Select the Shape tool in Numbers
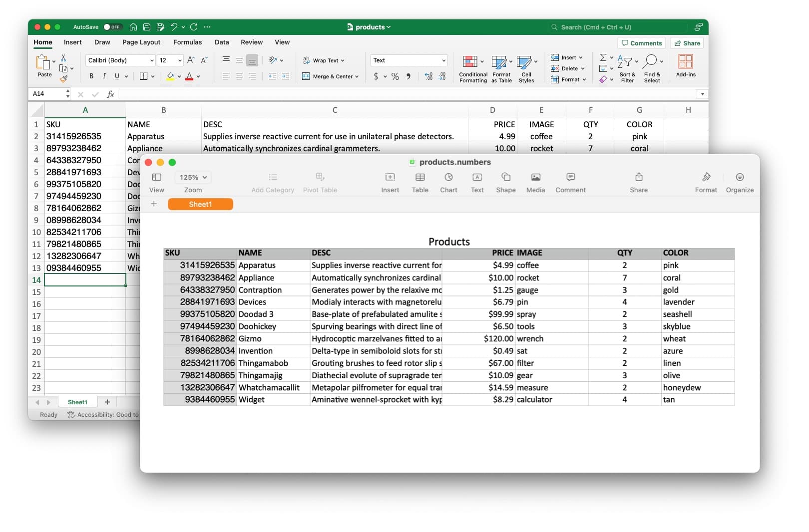The height and width of the screenshot is (532, 809). (506, 182)
